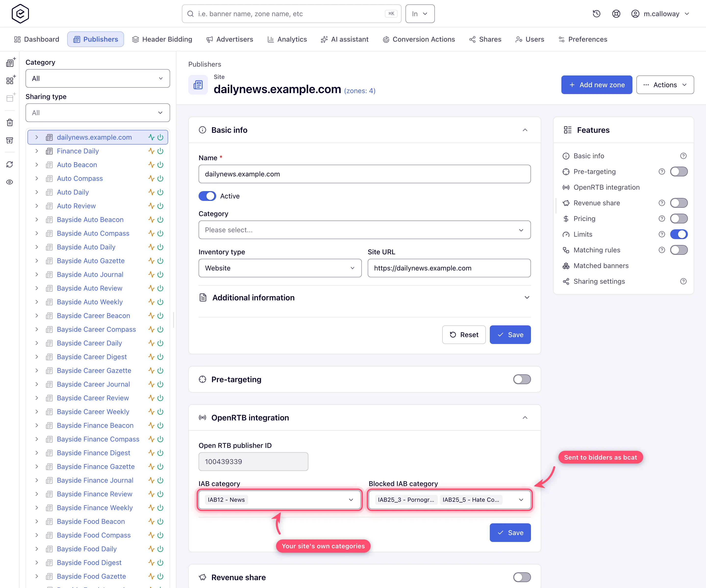The width and height of the screenshot is (706, 588).
Task: Click the activity pulse icon on Auto Beacon row
Action: [151, 165]
